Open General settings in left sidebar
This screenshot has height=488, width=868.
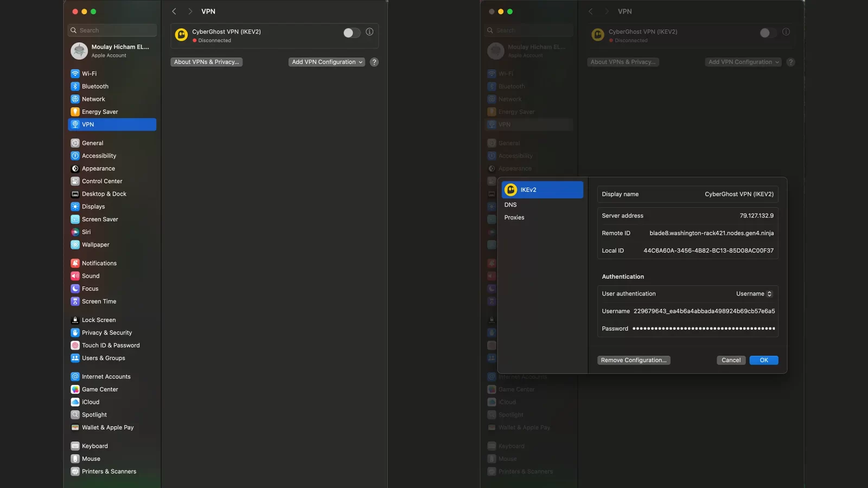[112, 143]
